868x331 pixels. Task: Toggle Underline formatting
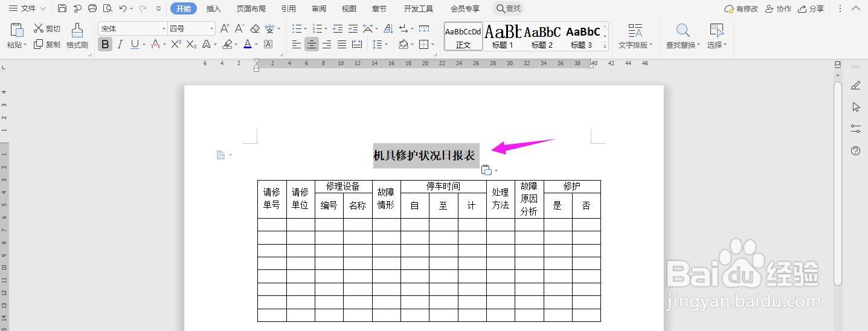pos(135,44)
